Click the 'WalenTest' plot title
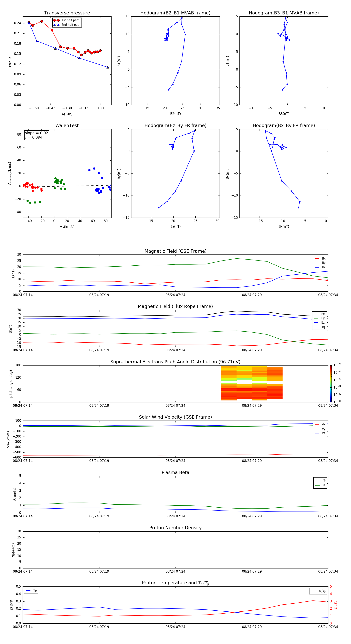The width and height of the screenshot is (351, 644). tap(67, 125)
